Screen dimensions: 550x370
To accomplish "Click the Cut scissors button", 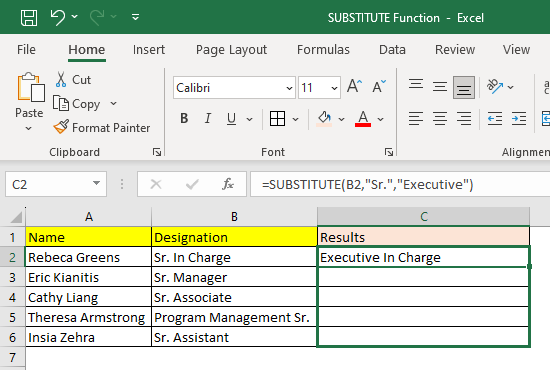I will click(x=73, y=80).
